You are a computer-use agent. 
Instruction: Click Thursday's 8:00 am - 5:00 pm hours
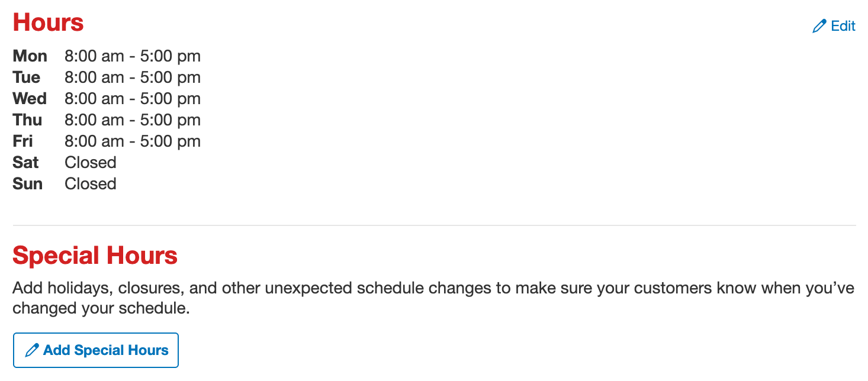(x=133, y=120)
